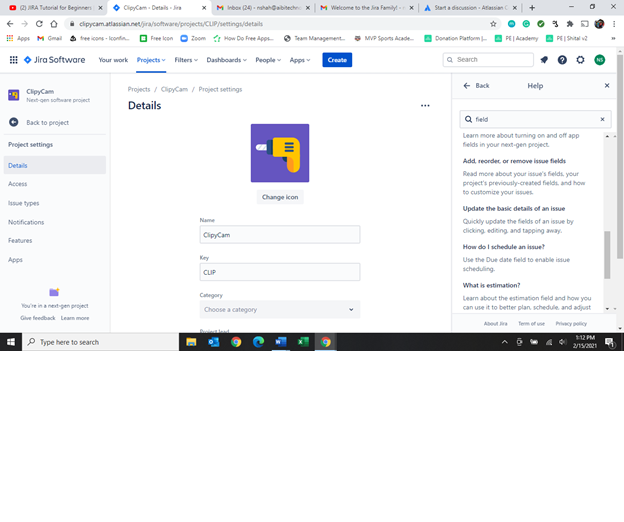Open the Jira settings gear icon
The width and height of the screenshot is (624, 522).
coord(581,60)
